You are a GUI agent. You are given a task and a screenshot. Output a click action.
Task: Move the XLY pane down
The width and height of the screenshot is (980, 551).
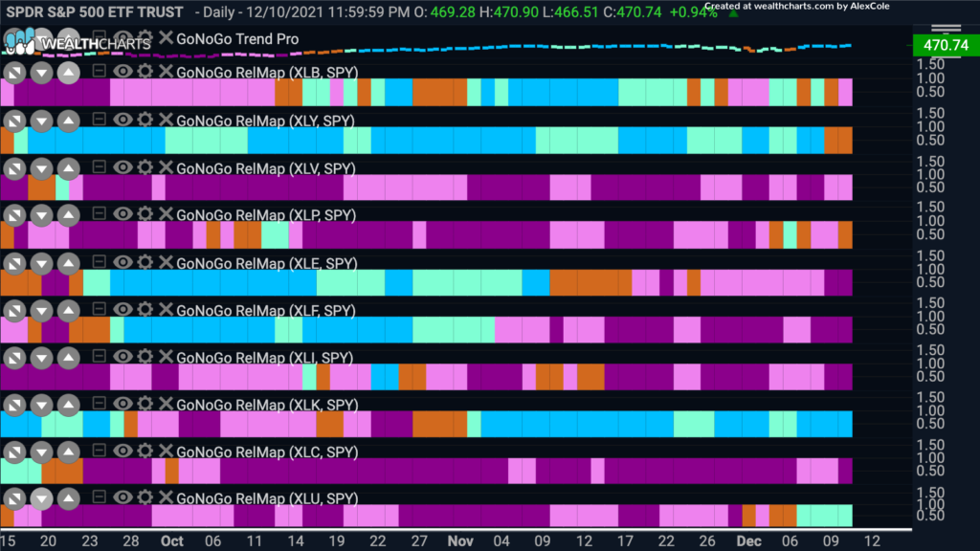[42, 121]
